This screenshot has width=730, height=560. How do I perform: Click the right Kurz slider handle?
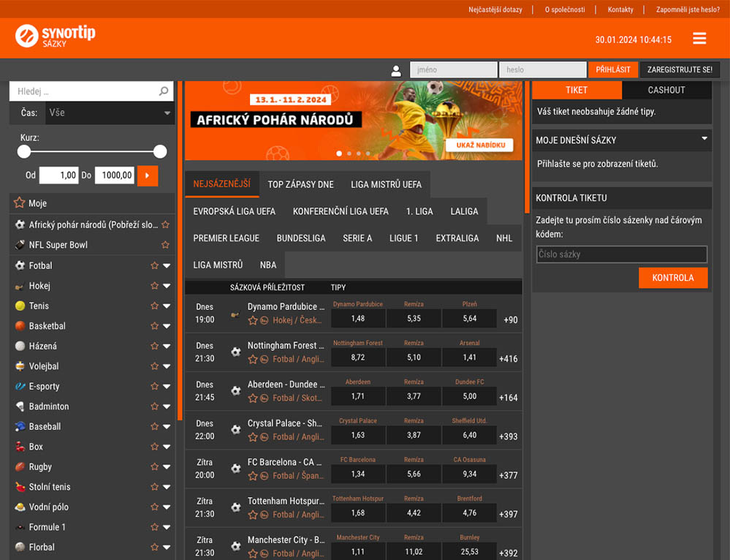pos(160,151)
